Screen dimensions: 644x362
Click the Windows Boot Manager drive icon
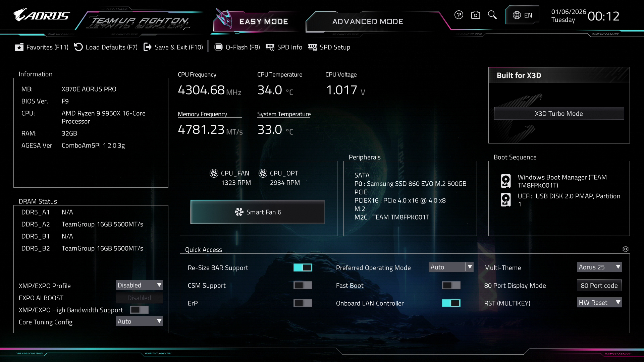click(x=505, y=181)
